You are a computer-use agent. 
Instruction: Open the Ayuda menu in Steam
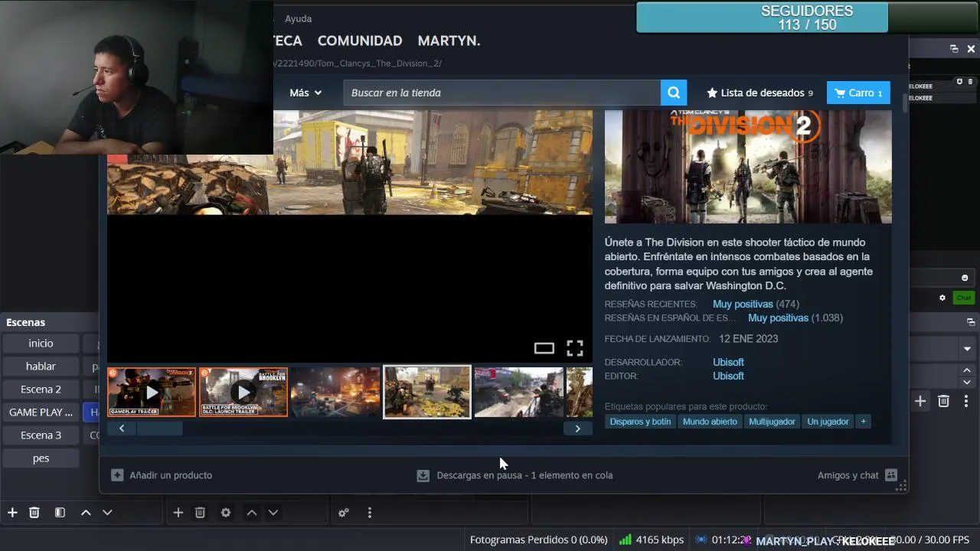298,18
